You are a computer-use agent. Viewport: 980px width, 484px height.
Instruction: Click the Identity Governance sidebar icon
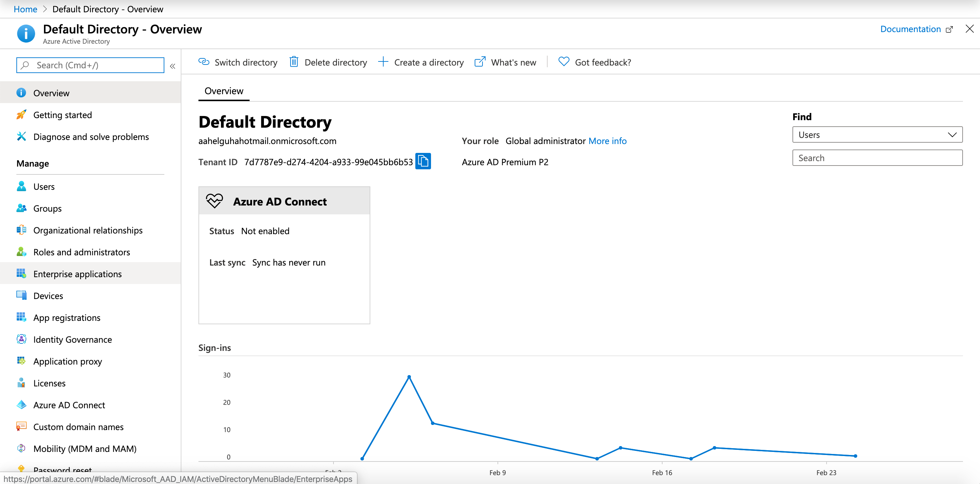click(x=21, y=339)
